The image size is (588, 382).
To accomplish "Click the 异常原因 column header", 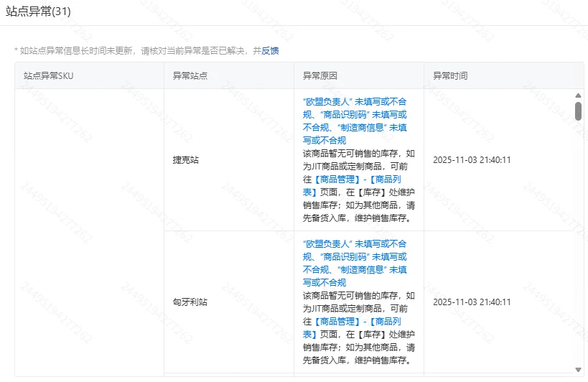I will 319,75.
